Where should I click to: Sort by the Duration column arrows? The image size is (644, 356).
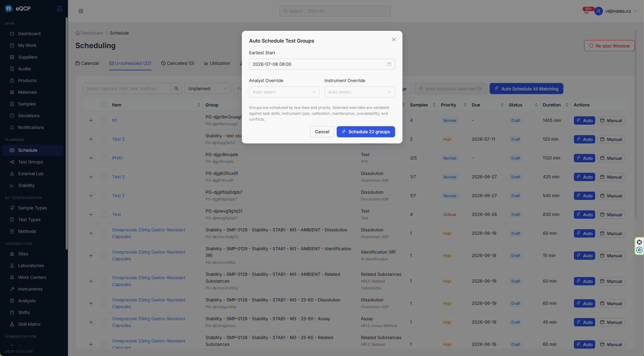[567, 105]
